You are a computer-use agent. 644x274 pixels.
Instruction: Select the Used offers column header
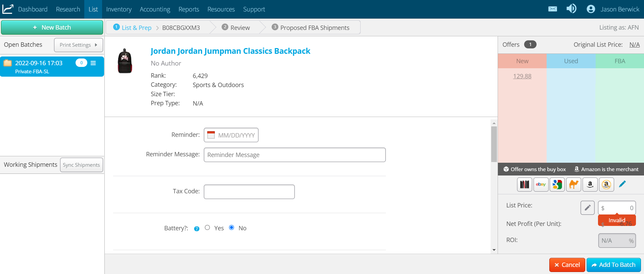(x=571, y=61)
